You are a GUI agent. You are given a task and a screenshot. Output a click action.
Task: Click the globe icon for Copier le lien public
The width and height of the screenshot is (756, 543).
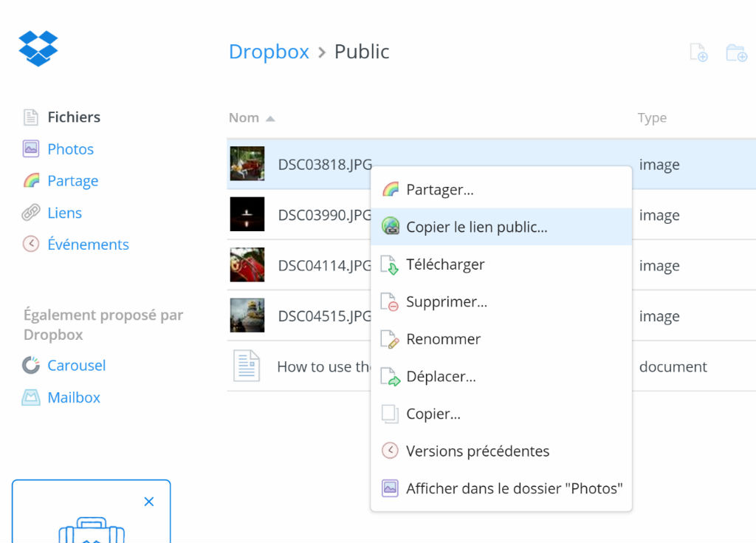click(391, 226)
